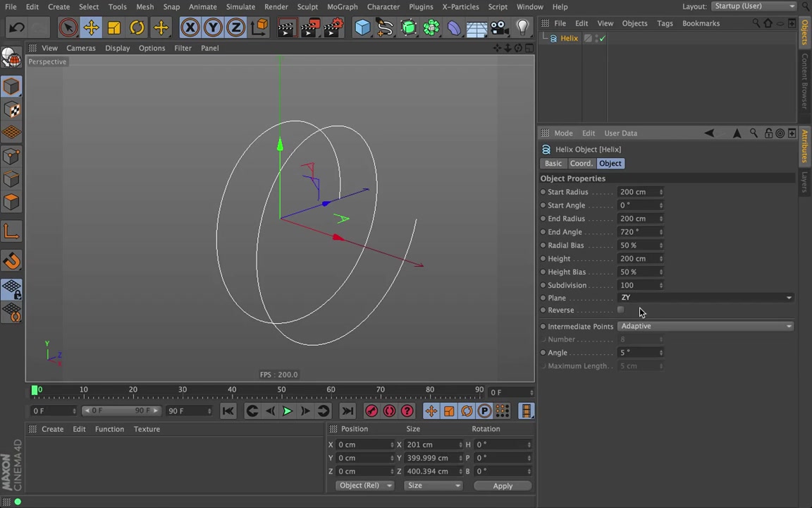Click the Record Active Objects key button
812x508 pixels.
(371, 411)
